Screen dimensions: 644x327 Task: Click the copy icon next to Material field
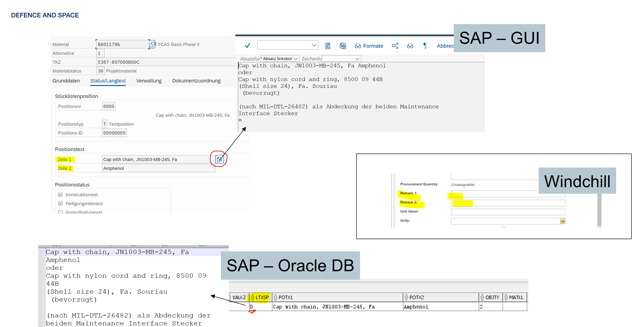click(x=152, y=44)
